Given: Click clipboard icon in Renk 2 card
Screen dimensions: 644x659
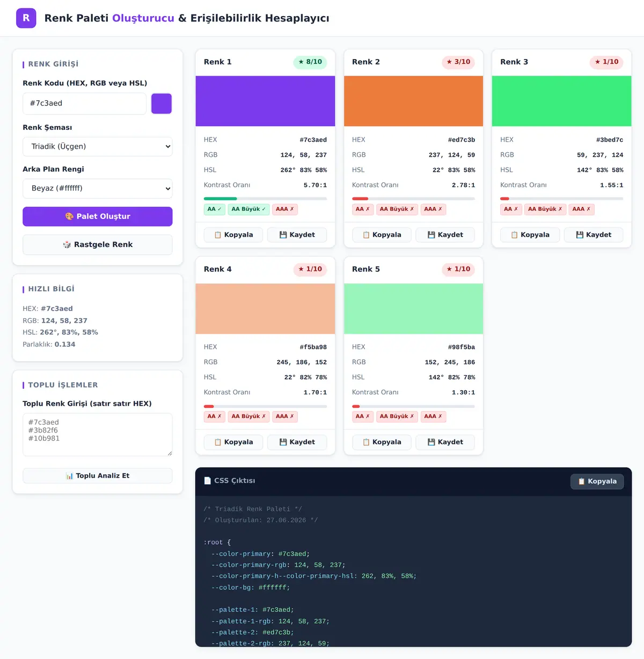Looking at the screenshot, I should [x=366, y=235].
